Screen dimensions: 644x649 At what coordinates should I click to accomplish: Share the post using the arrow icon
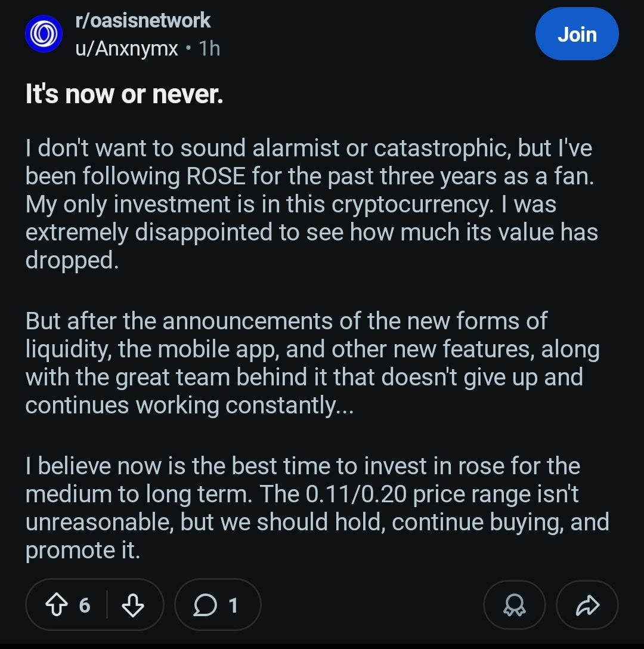click(587, 605)
